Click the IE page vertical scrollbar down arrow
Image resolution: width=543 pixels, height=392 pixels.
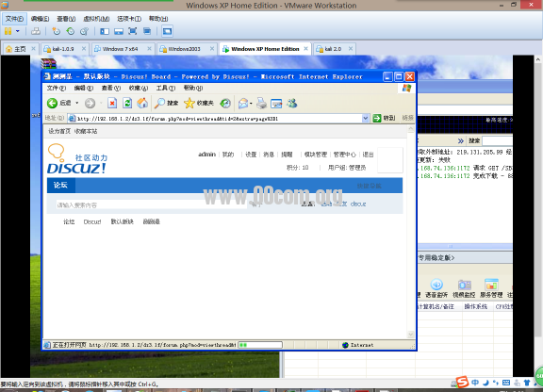coord(411,335)
